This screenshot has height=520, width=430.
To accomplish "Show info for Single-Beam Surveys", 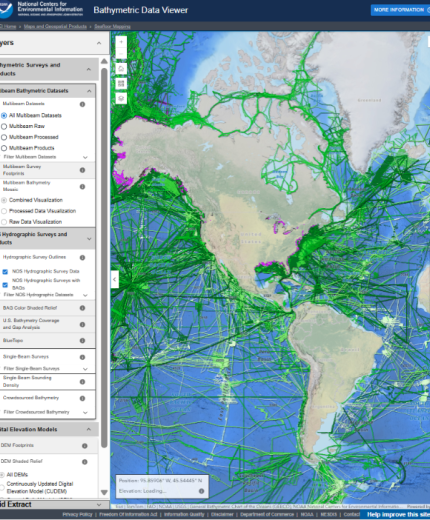I will pos(82,357).
